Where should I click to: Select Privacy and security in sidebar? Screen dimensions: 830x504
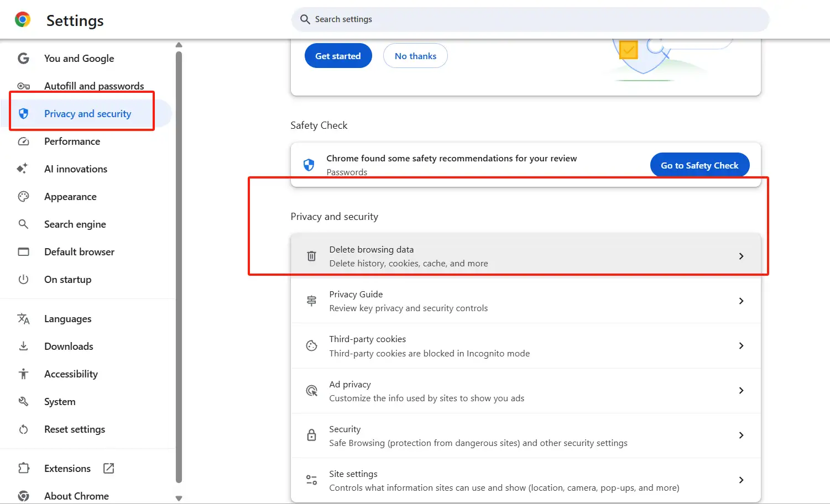[87, 113]
